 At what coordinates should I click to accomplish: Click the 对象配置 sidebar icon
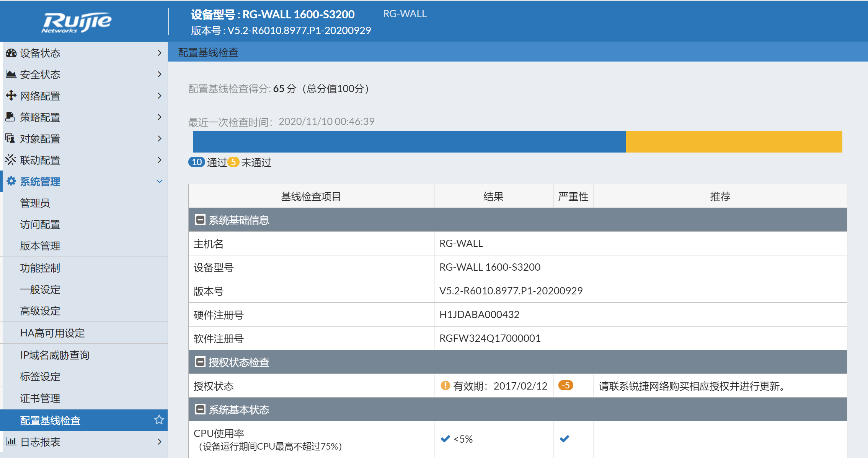click(x=10, y=138)
